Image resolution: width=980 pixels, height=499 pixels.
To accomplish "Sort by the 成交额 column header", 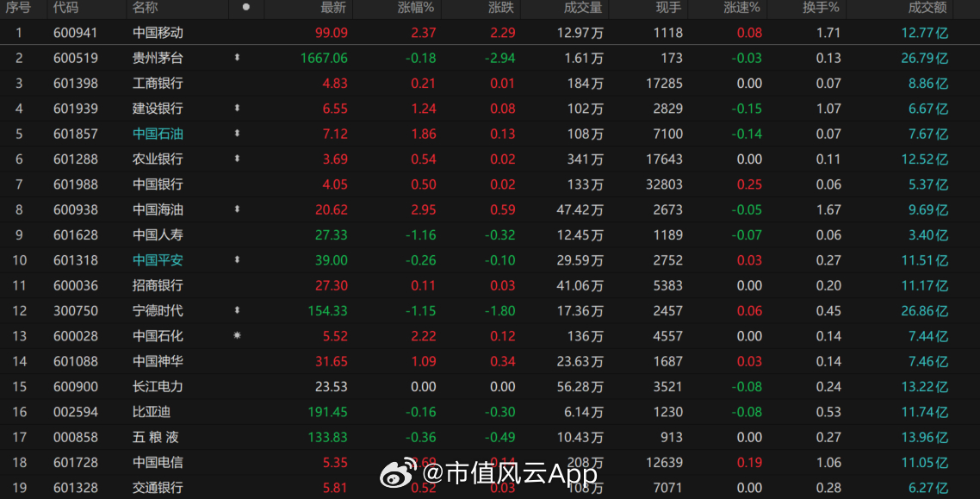I will [x=927, y=8].
